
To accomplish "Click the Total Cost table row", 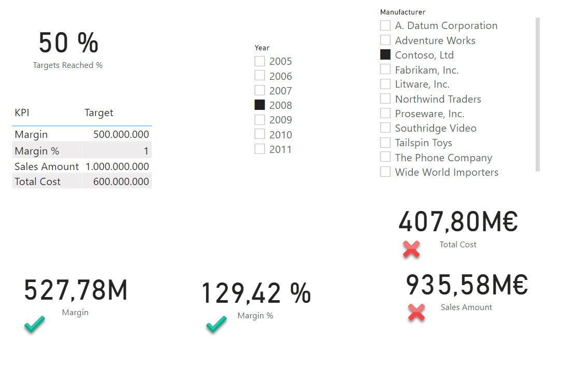I will 37,181.
